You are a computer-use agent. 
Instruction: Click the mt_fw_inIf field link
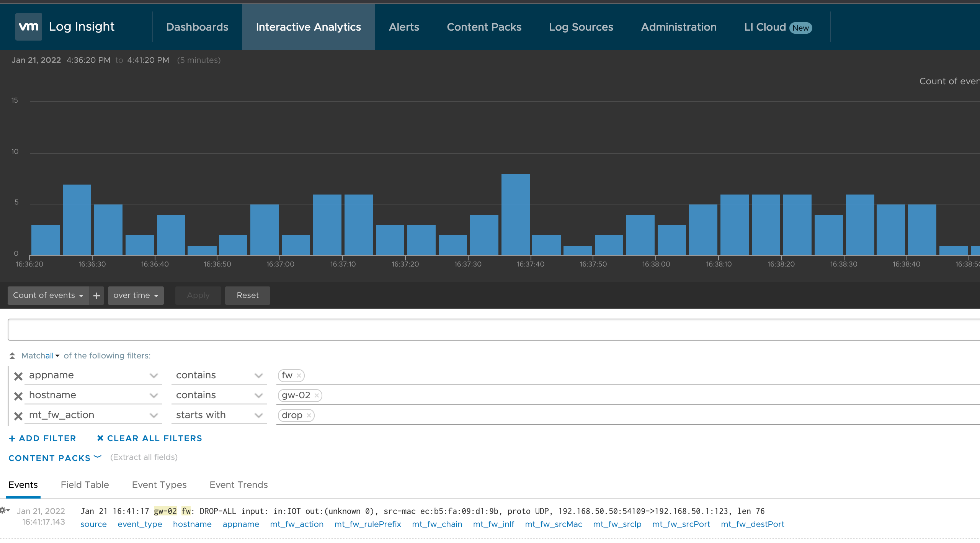pyautogui.click(x=493, y=524)
